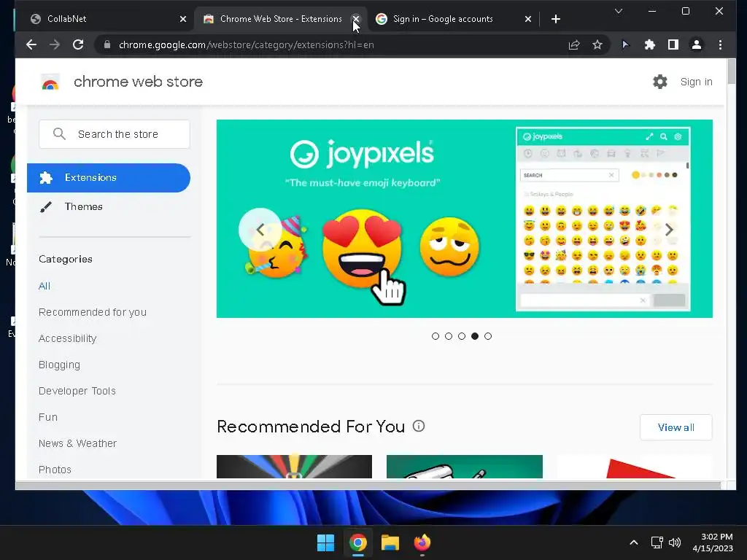Image resolution: width=747 pixels, height=560 pixels.
Task: Launch Firefox from the taskbar
Action: pos(422,542)
